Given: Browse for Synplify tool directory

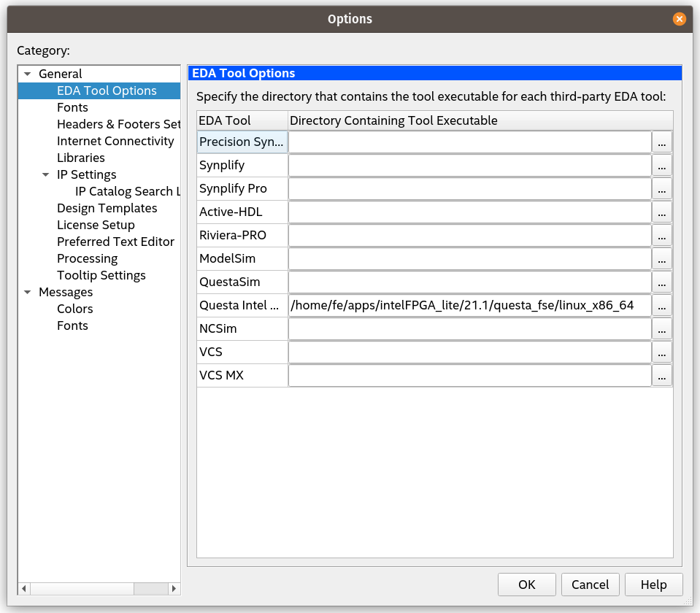Looking at the screenshot, I should [x=661, y=165].
